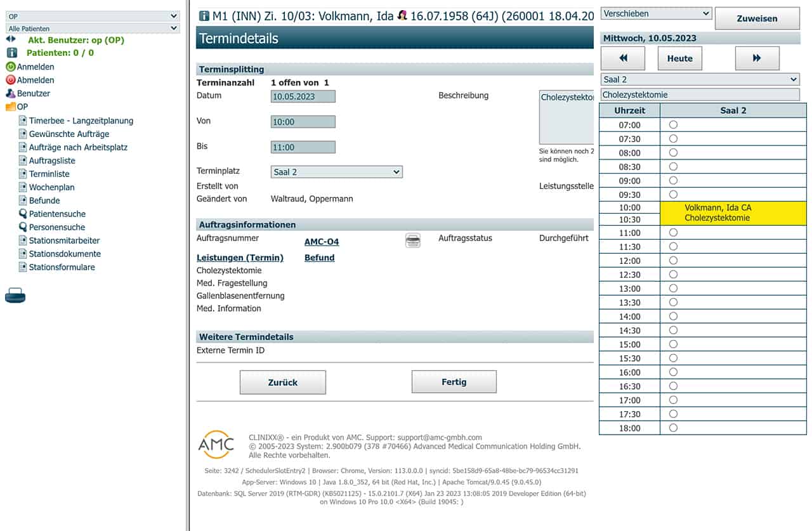Click the patient info icon in header
Screen dimensions: 812x531
(x=204, y=16)
